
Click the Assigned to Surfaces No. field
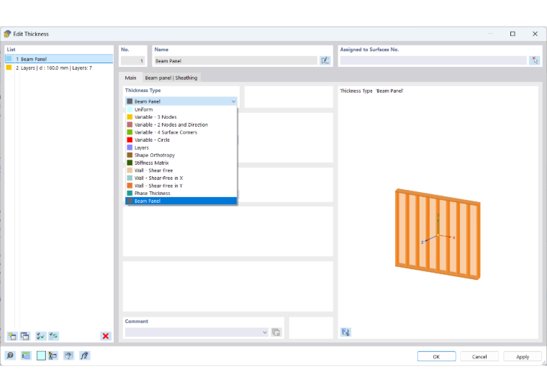click(433, 60)
